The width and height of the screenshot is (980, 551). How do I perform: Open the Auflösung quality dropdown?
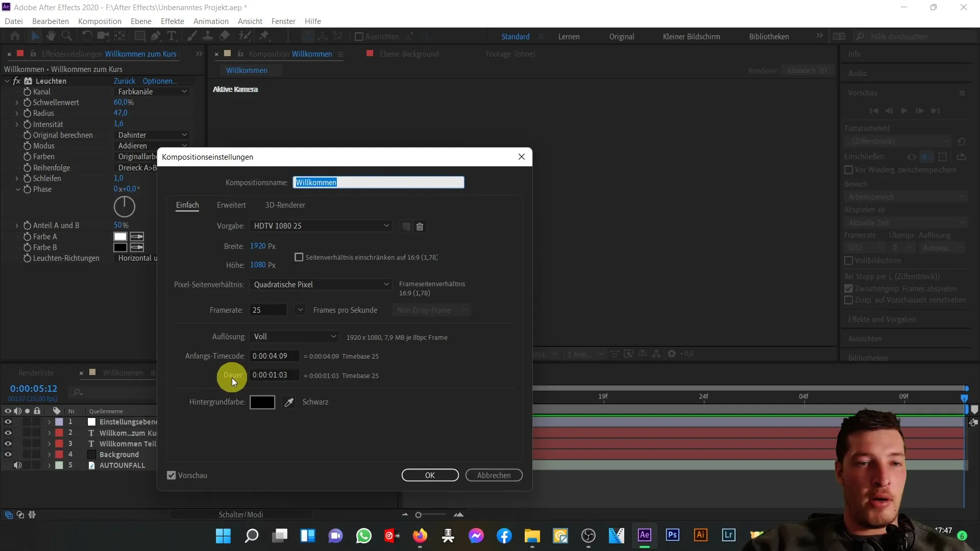[x=294, y=336]
